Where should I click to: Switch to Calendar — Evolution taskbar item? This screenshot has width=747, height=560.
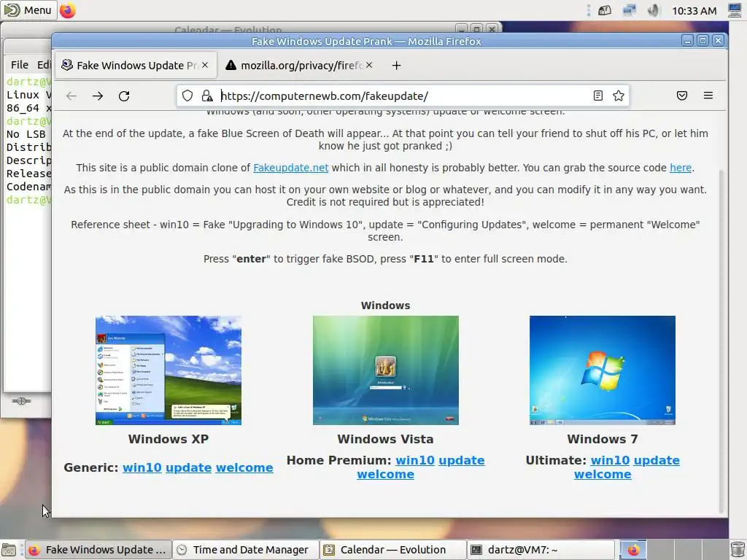pyautogui.click(x=392, y=550)
